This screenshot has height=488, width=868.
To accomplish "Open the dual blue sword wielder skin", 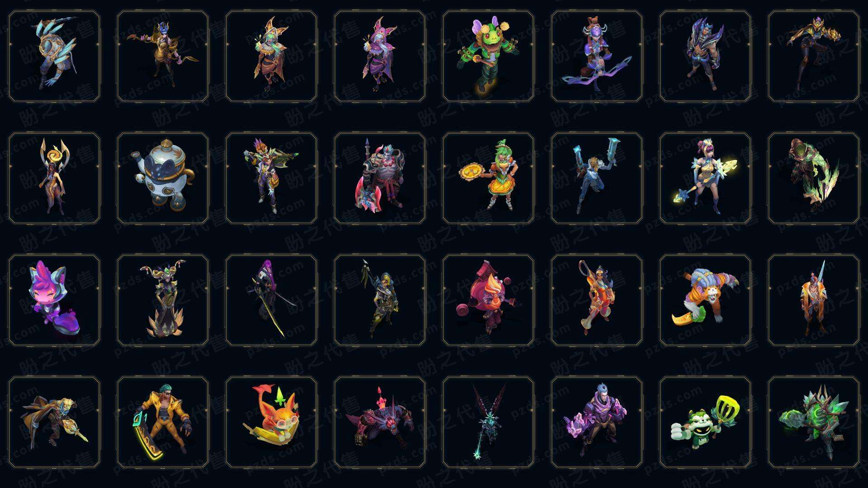I will 597,178.
